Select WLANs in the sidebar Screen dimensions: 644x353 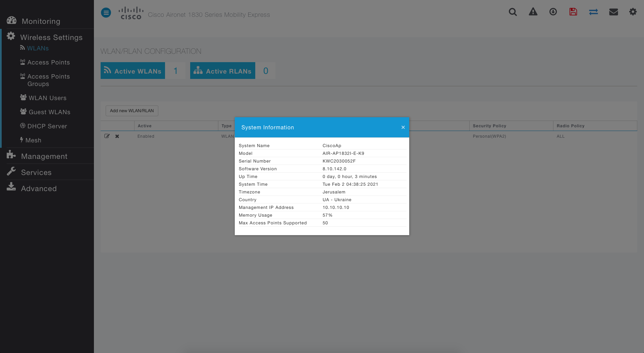point(38,48)
